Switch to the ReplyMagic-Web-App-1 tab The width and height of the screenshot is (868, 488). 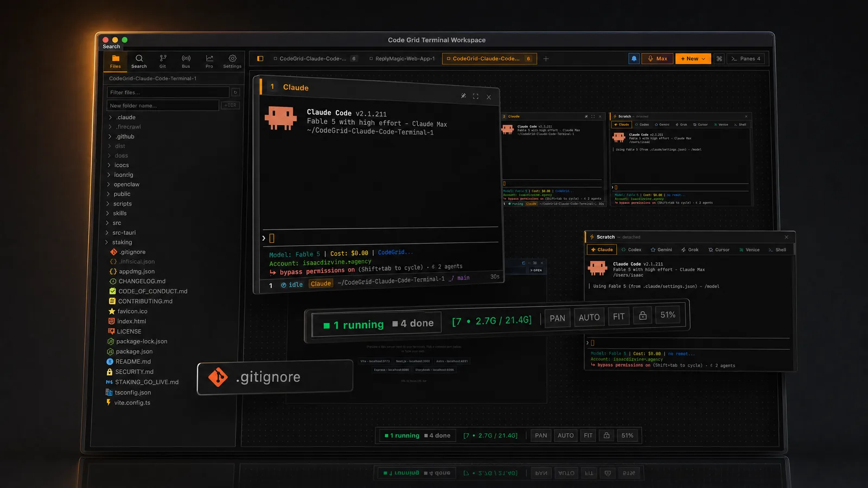(402, 59)
